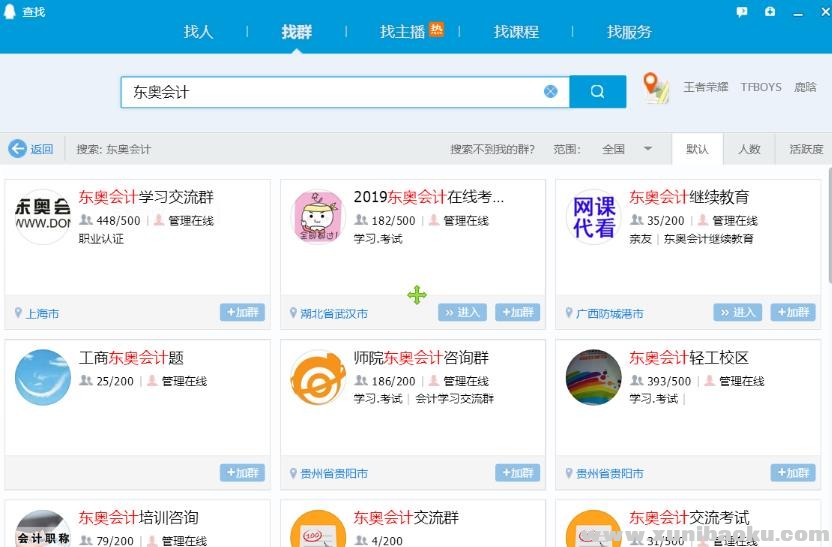Select the 默认 sort option

(697, 149)
